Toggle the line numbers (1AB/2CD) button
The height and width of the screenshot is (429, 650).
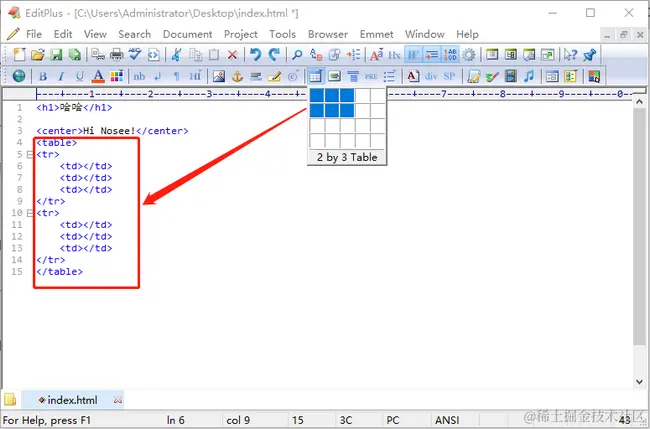click(x=450, y=54)
